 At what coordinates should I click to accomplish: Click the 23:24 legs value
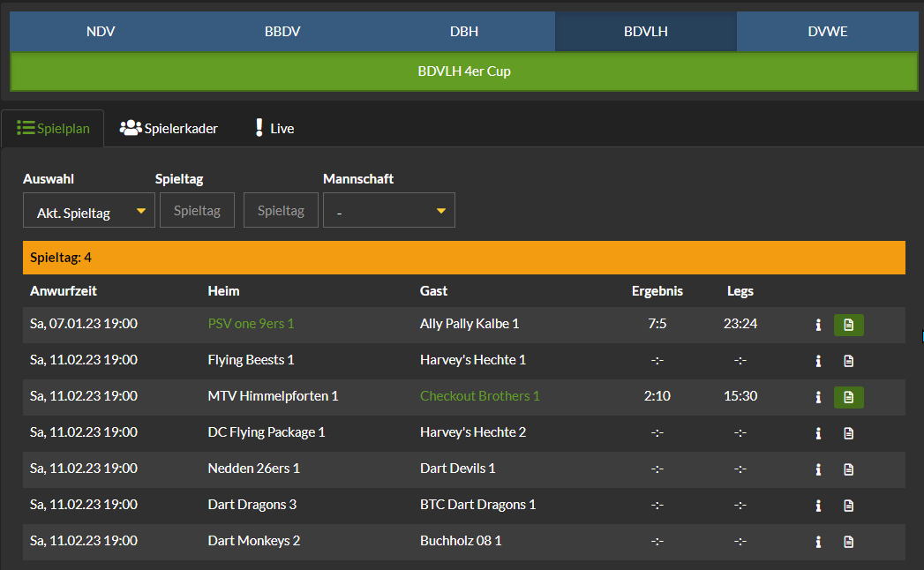740,324
